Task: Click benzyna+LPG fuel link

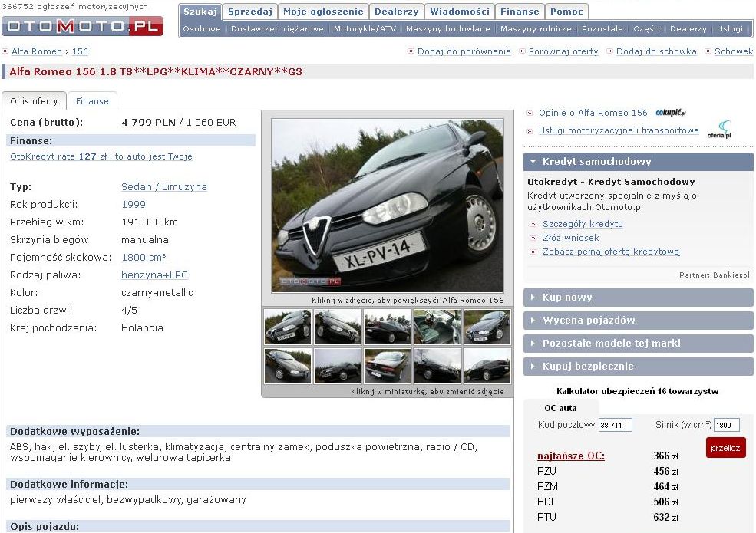Action: tap(154, 275)
